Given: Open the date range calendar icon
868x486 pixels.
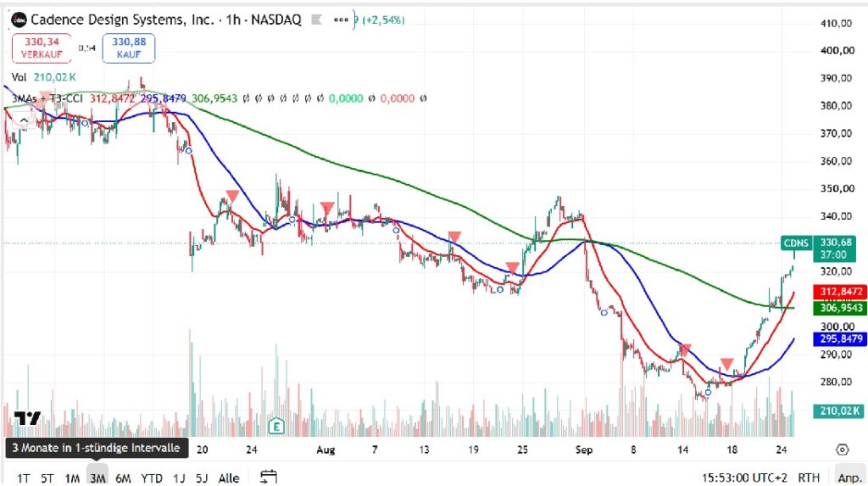Looking at the screenshot, I should tap(269, 478).
